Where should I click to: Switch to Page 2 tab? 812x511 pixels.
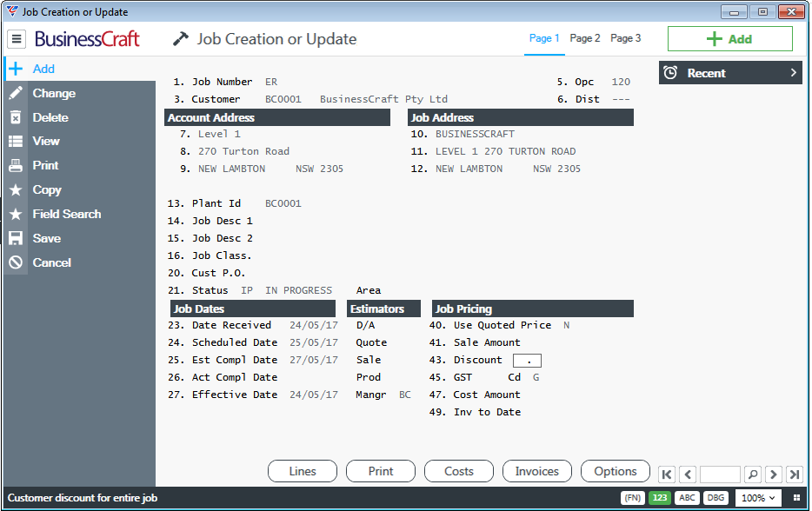click(x=585, y=38)
